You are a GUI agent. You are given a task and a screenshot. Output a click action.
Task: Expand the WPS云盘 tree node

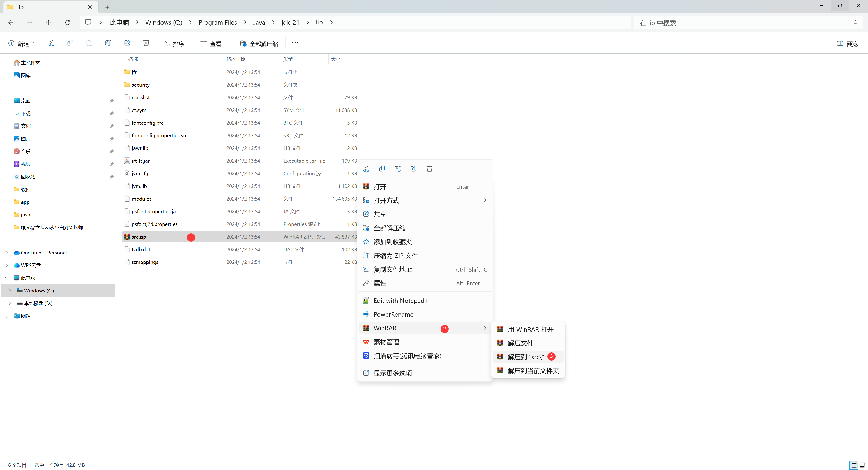click(x=7, y=265)
